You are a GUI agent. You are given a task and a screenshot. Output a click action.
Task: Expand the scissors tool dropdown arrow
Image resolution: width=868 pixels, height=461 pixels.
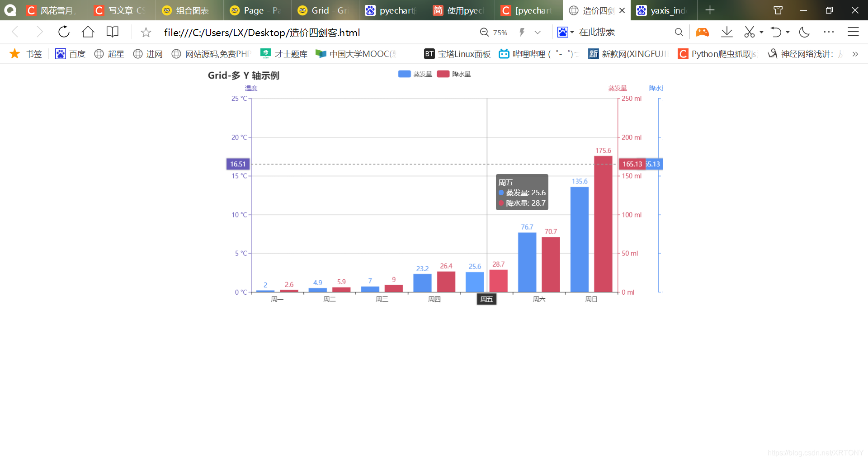pos(761,32)
